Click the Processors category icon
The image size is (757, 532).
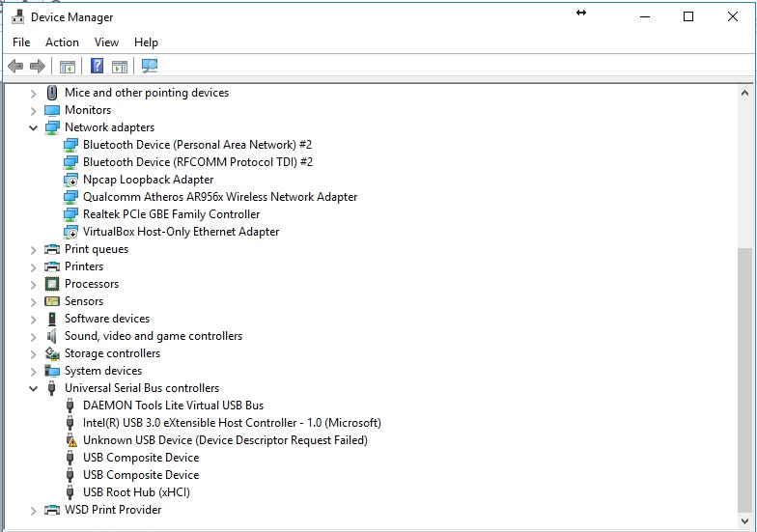coord(52,284)
